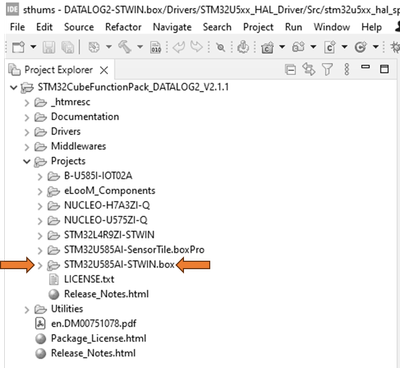Click the New C class icon
The image size is (400, 368).
click(x=360, y=48)
